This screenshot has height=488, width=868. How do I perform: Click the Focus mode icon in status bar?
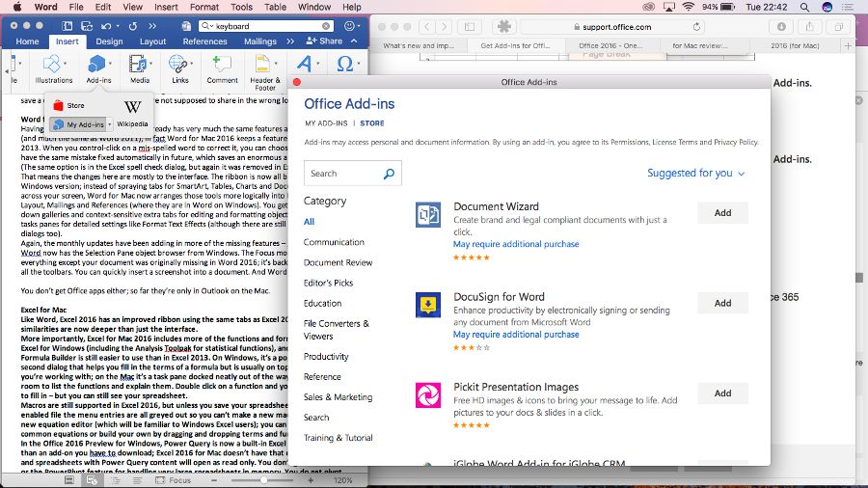(160, 480)
